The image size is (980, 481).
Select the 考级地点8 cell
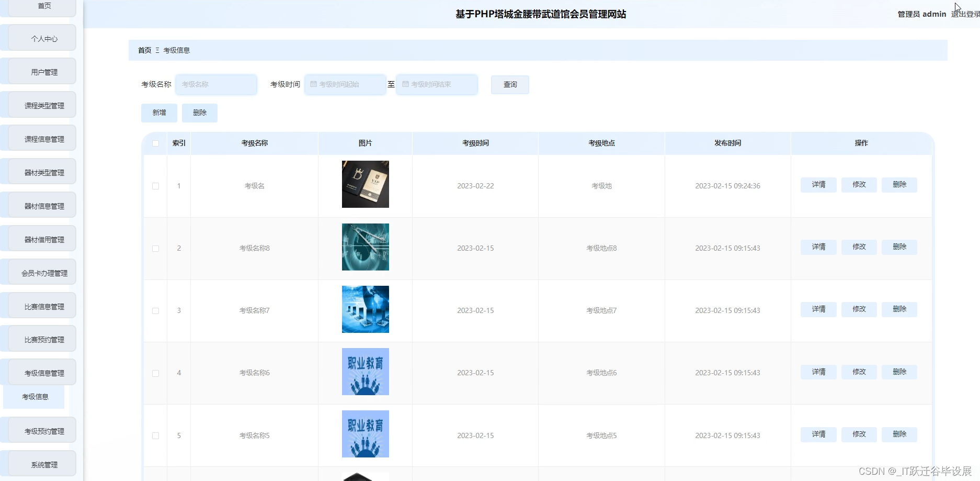point(601,248)
